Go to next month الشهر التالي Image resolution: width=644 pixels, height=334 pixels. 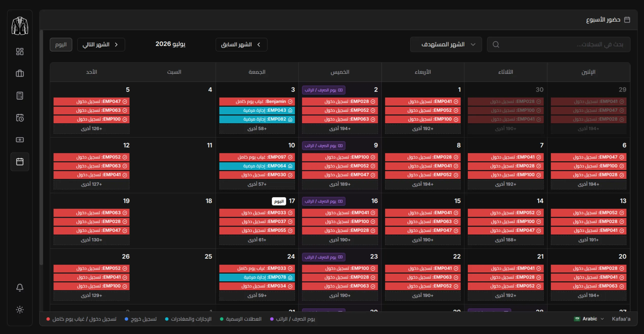(x=101, y=45)
